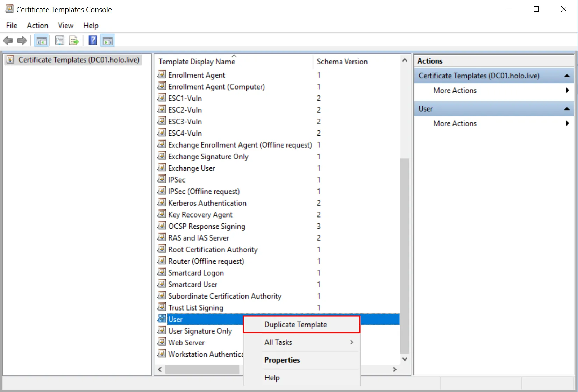This screenshot has width=578, height=392.
Task: Collapse the Certificate Templates actions section
Action: pyautogui.click(x=567, y=76)
